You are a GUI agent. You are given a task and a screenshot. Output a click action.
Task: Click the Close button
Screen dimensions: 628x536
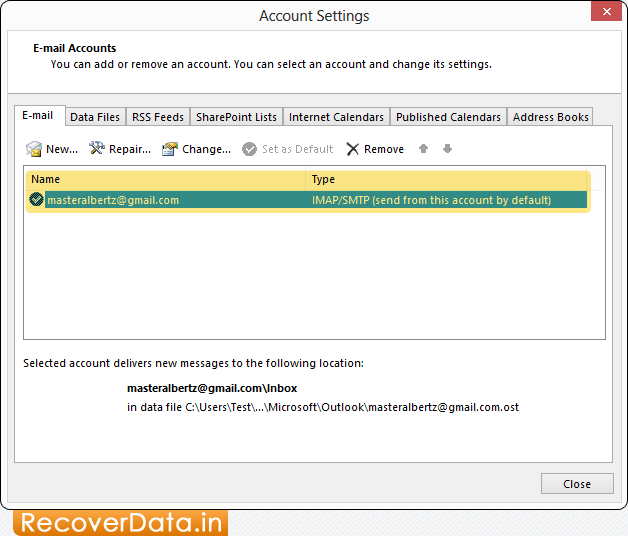577,484
